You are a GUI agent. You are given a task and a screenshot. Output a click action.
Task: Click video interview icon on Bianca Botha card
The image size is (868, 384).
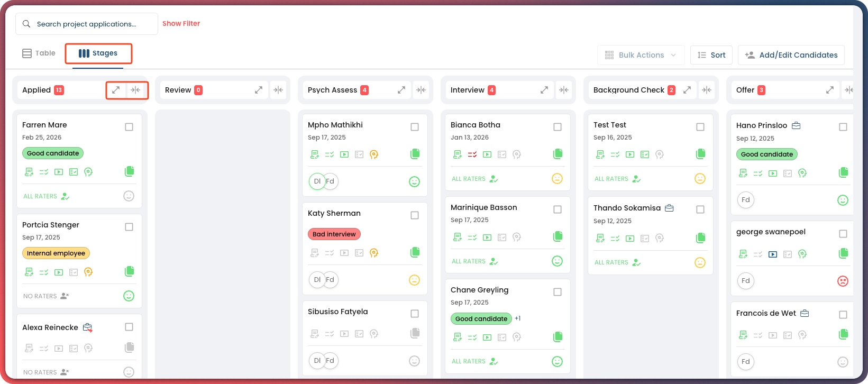487,154
